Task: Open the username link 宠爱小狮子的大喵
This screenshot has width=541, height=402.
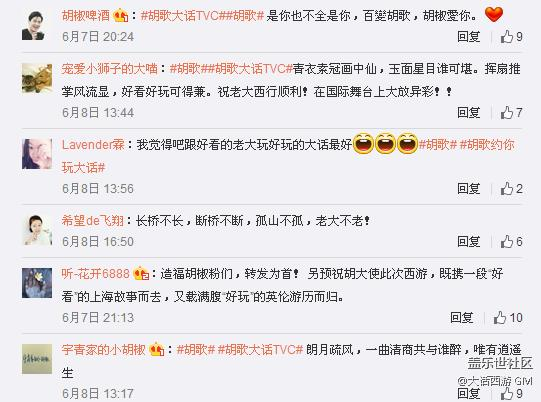Action: [x=109, y=69]
